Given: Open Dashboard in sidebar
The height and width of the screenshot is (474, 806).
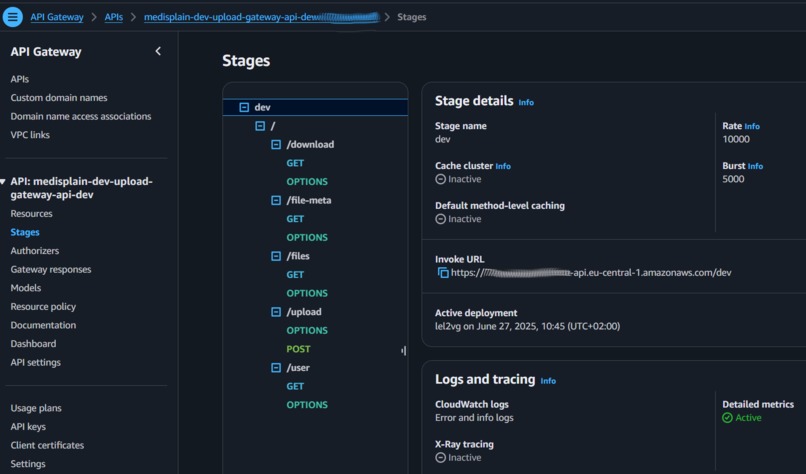Looking at the screenshot, I should tap(33, 343).
